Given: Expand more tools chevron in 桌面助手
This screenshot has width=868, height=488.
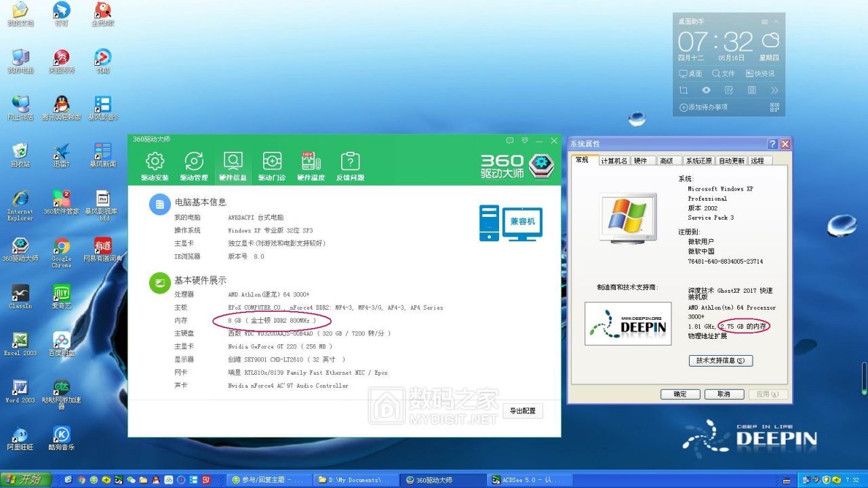Looking at the screenshot, I should pos(774,90).
